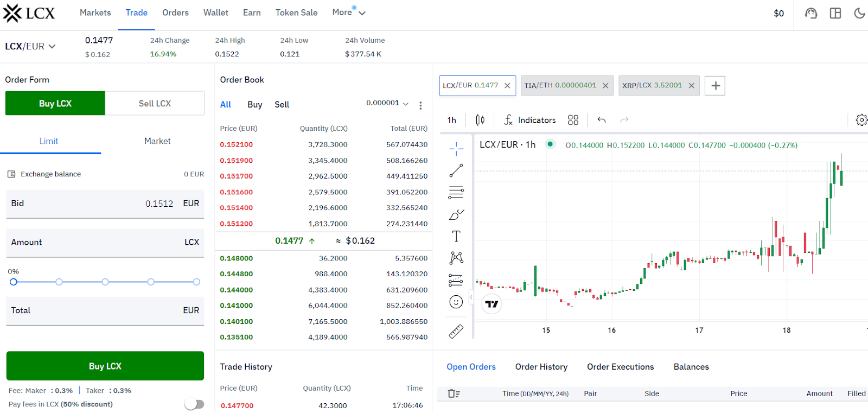Open the Indicators menu
The width and height of the screenshot is (868, 413).
pyautogui.click(x=530, y=120)
